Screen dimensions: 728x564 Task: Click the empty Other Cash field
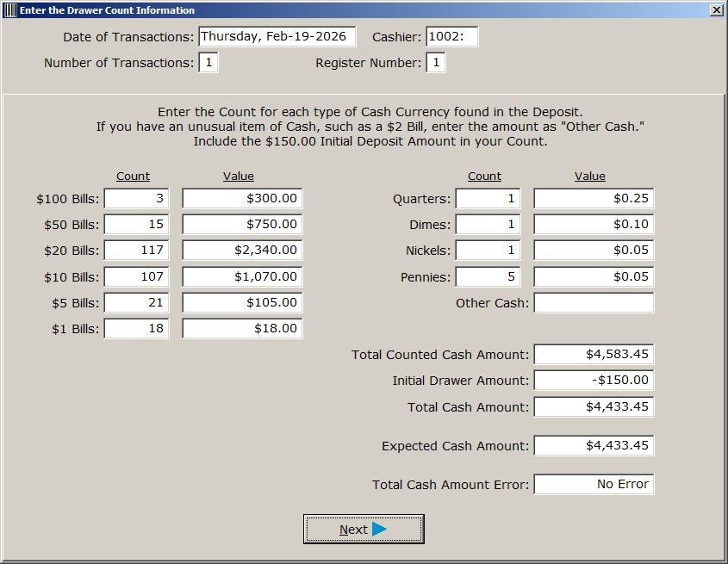[594, 303]
